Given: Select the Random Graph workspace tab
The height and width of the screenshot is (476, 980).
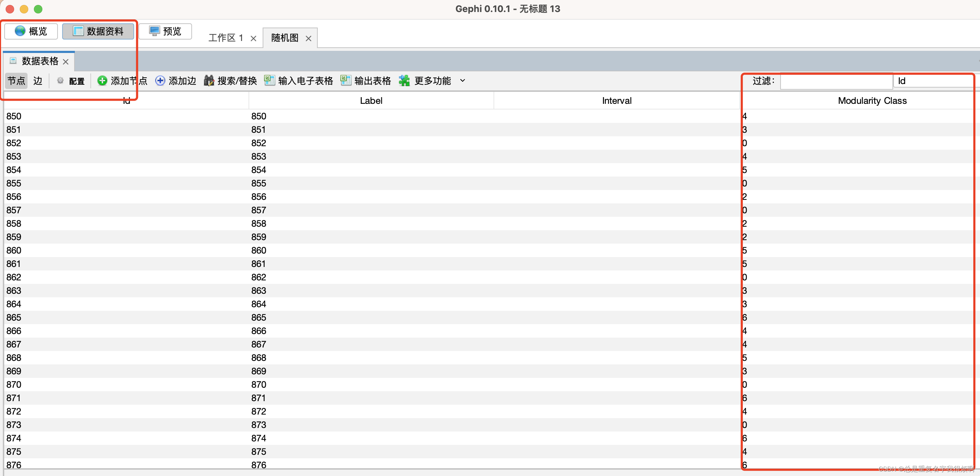Looking at the screenshot, I should (285, 38).
